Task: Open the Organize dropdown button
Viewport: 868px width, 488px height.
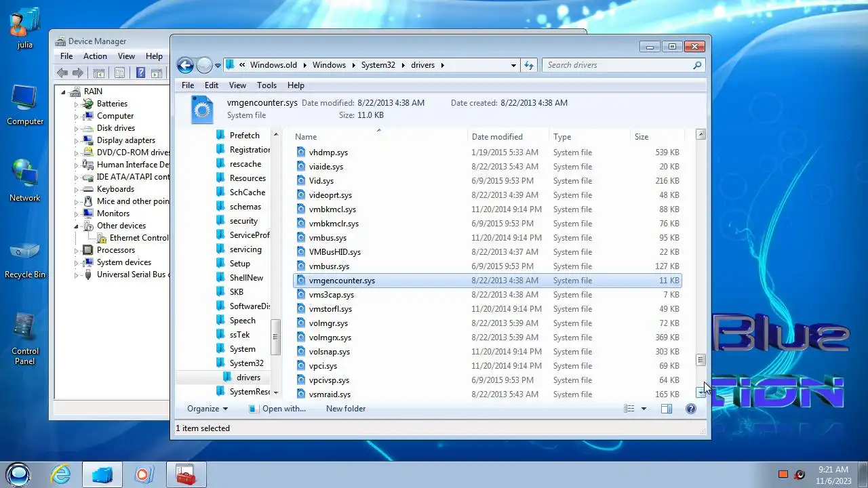Action: [x=208, y=409]
